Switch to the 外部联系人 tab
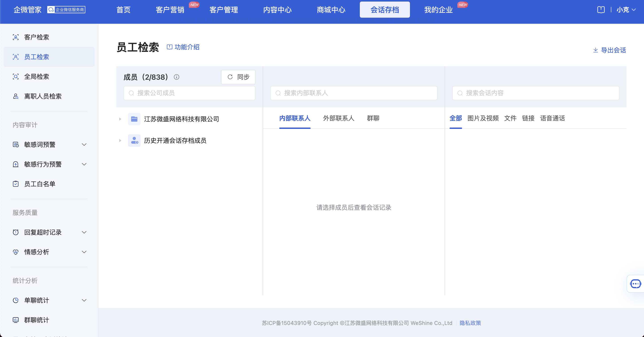 (x=339, y=118)
